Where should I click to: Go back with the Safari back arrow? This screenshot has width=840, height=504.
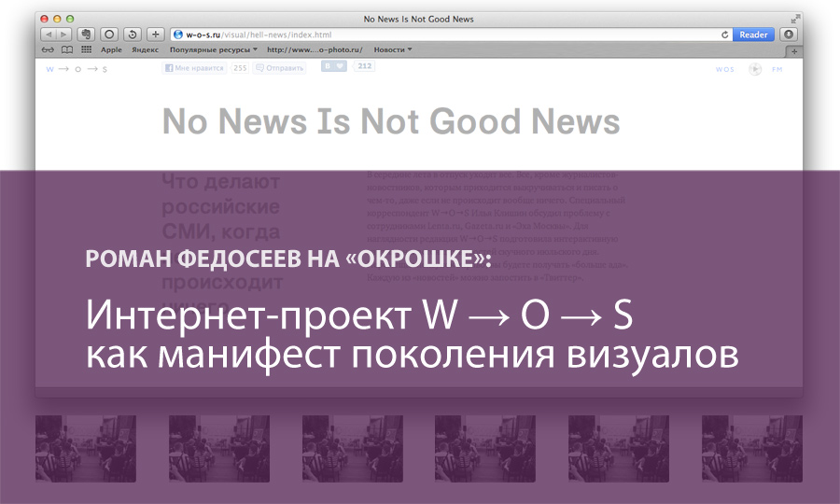coord(49,35)
